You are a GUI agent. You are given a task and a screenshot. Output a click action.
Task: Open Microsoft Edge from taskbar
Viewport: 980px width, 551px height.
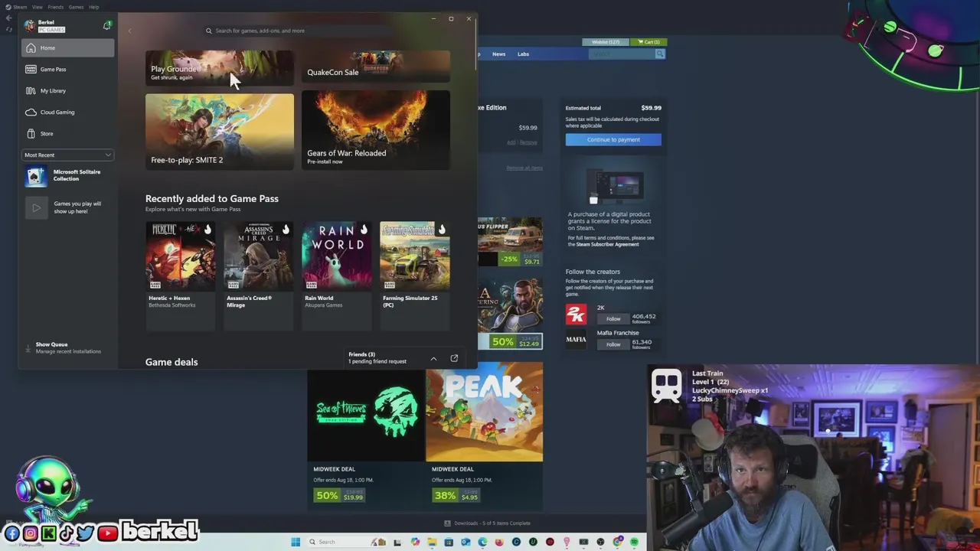point(482,542)
